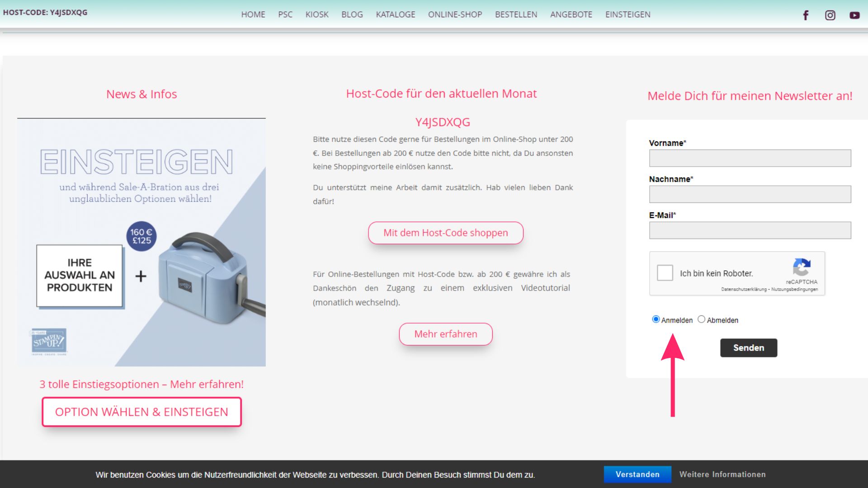Accept cookies with Verstanden button

click(x=637, y=474)
